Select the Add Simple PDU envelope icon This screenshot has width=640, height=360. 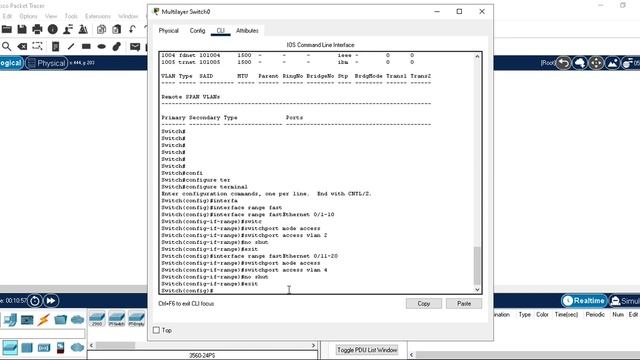(135, 47)
